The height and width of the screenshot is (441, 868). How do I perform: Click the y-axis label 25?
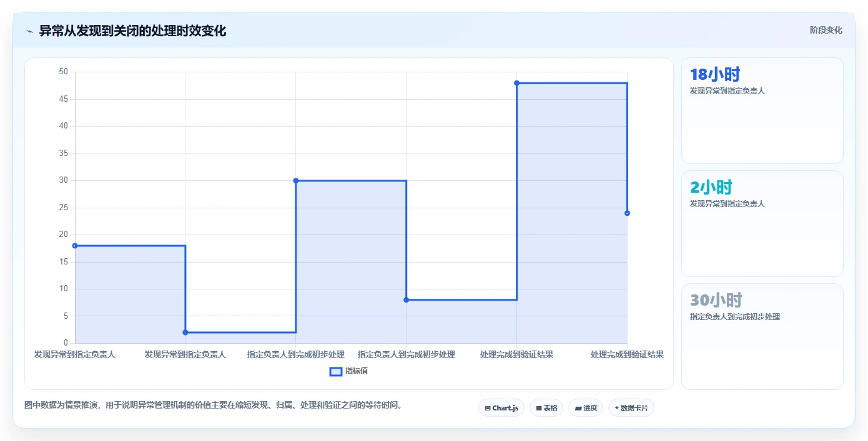point(64,208)
